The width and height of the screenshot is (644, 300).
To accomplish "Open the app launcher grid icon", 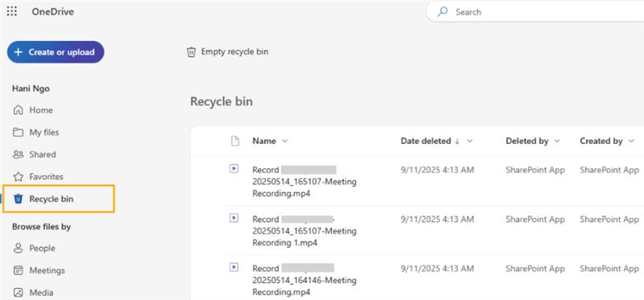I will click(12, 11).
